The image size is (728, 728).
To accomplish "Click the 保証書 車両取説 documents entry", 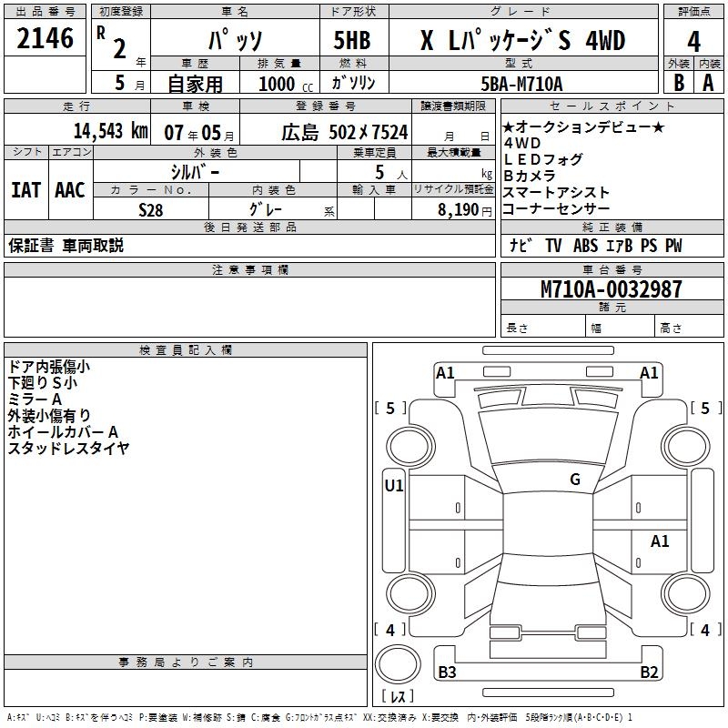I will click(x=66, y=246).
